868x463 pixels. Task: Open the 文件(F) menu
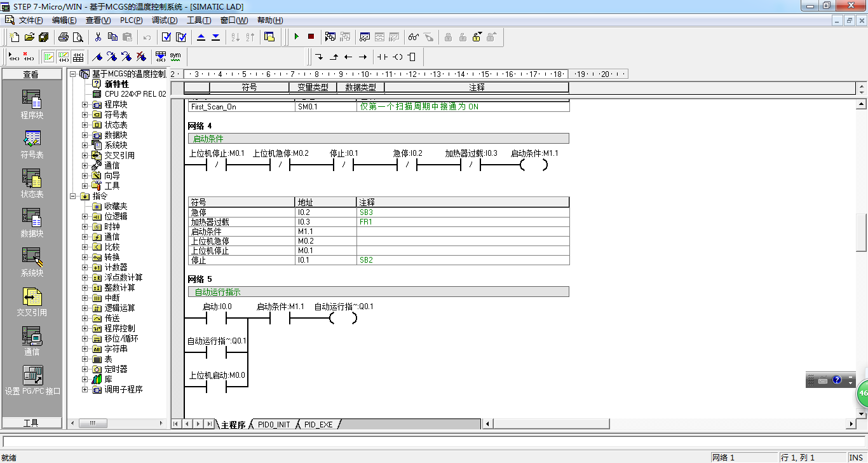pyautogui.click(x=31, y=20)
